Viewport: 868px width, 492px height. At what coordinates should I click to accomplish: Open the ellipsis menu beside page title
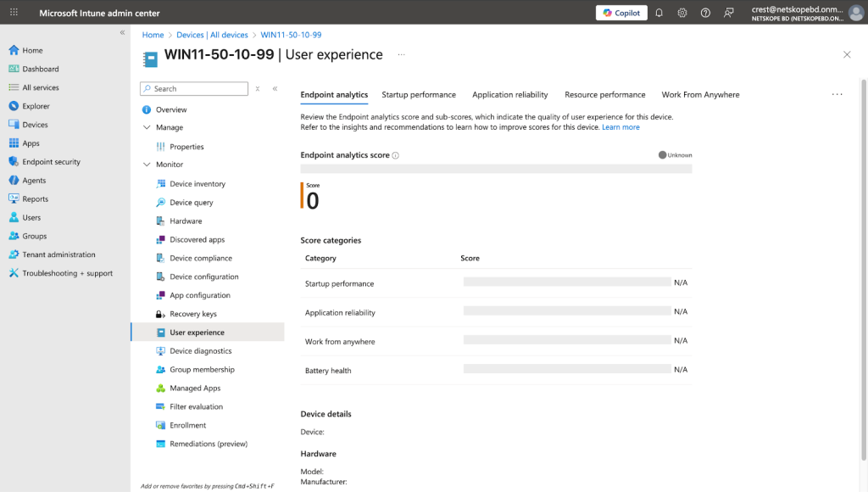click(x=401, y=55)
